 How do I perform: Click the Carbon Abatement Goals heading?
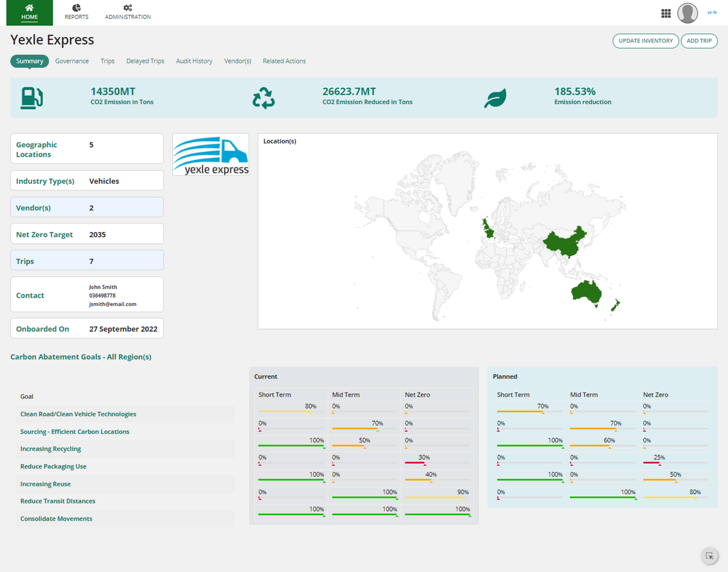81,357
